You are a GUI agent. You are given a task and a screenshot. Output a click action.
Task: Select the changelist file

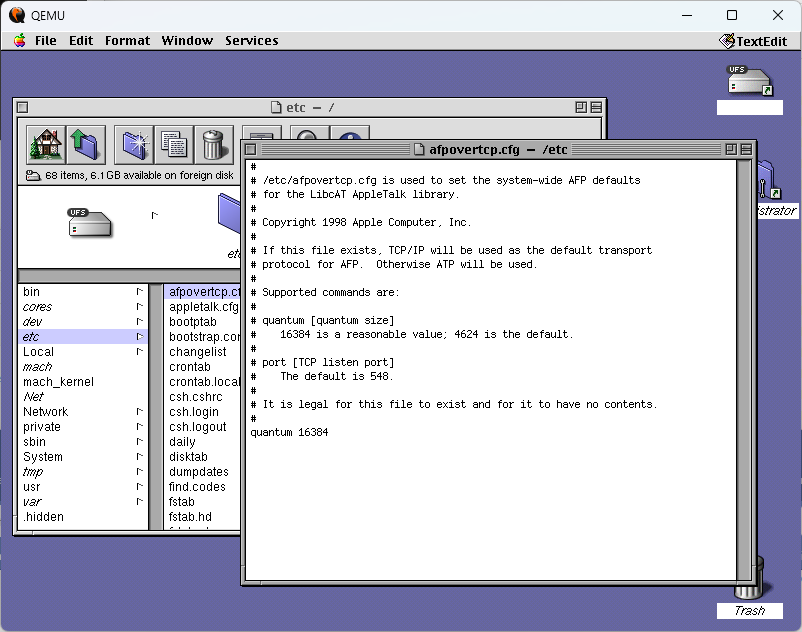[203, 351]
